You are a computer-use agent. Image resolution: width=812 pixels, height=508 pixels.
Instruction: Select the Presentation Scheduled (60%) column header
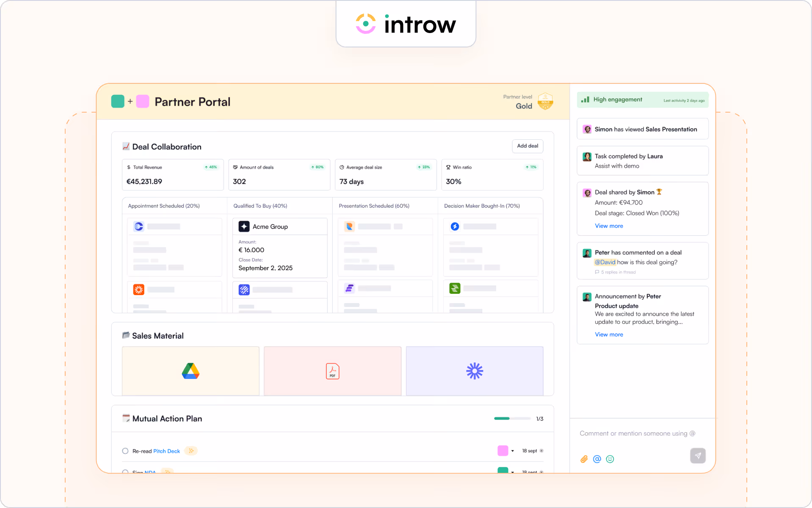[374, 206]
